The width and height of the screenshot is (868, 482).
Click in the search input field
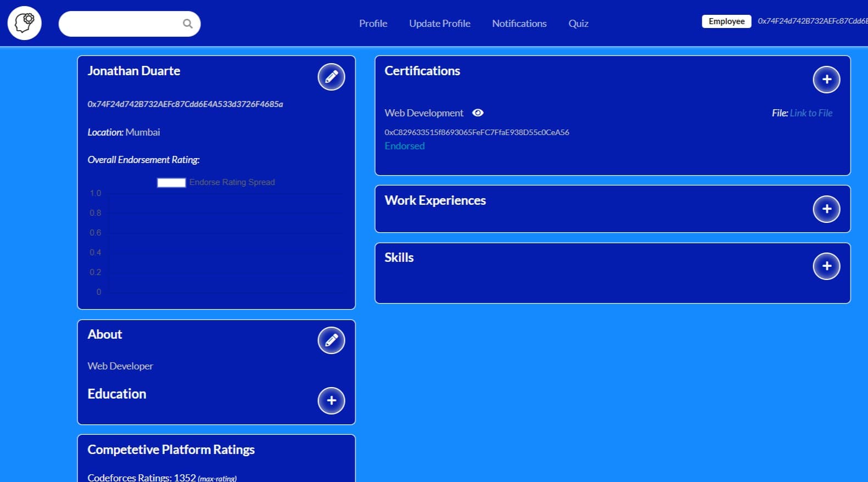(x=130, y=24)
